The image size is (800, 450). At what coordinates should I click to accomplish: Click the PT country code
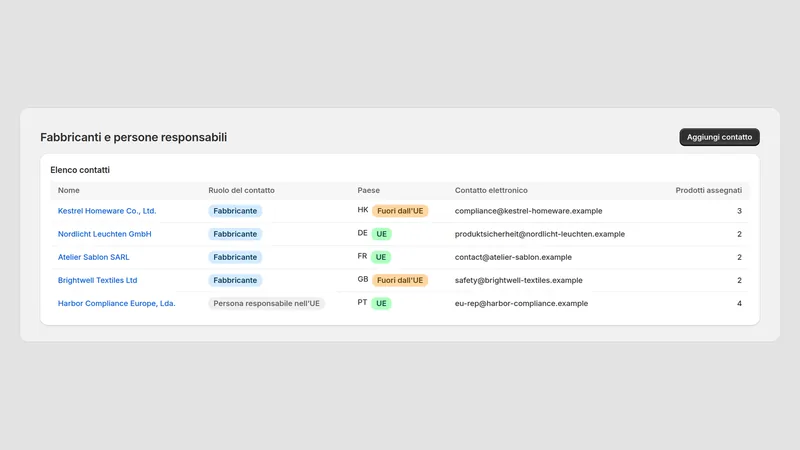(x=362, y=302)
